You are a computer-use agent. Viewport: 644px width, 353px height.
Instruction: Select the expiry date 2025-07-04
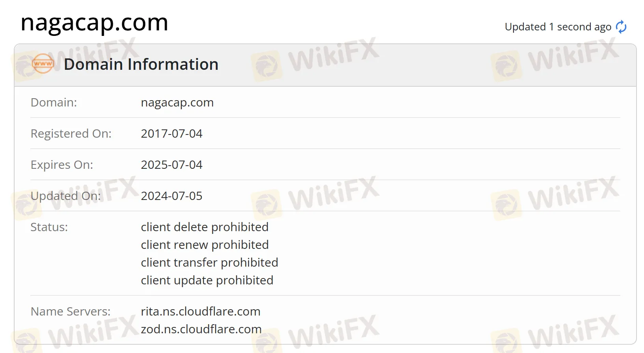pos(172,165)
